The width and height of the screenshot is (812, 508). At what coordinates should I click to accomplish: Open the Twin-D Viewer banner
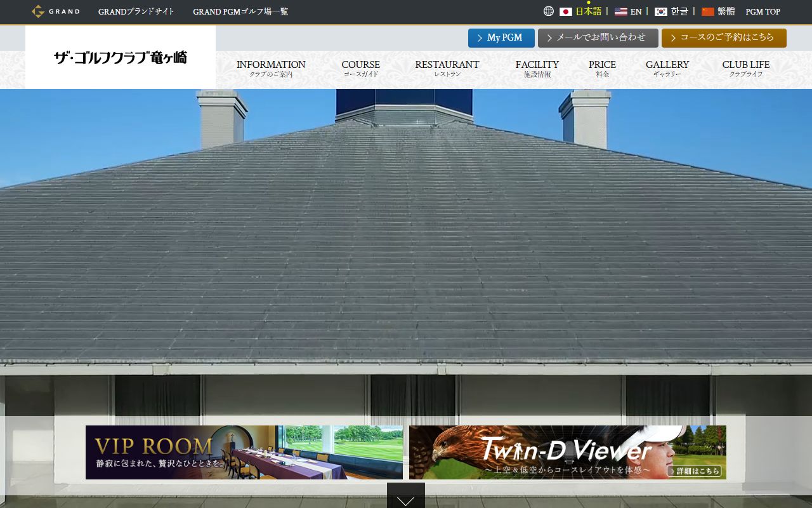pos(568,452)
